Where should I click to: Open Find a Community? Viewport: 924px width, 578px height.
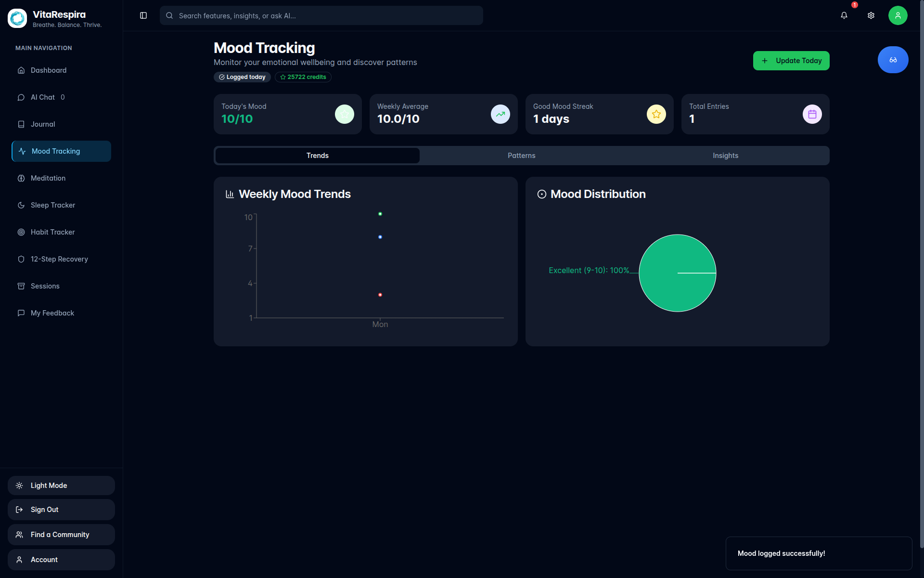pyautogui.click(x=61, y=535)
